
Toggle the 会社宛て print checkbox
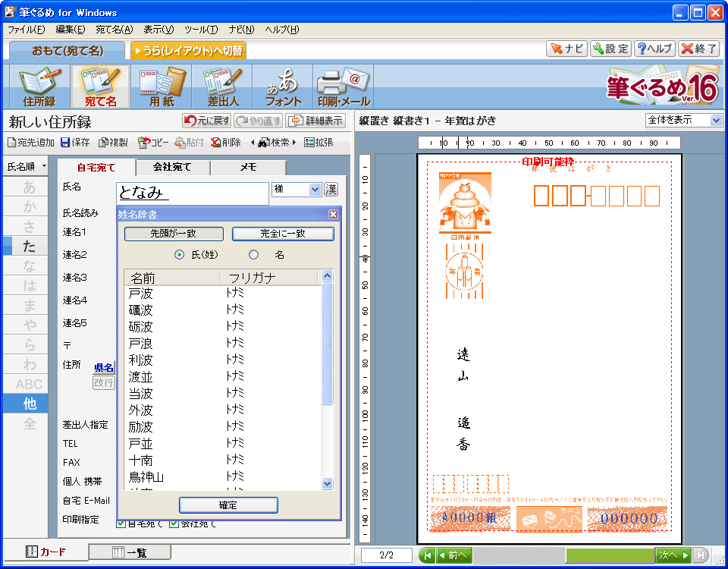(x=174, y=523)
